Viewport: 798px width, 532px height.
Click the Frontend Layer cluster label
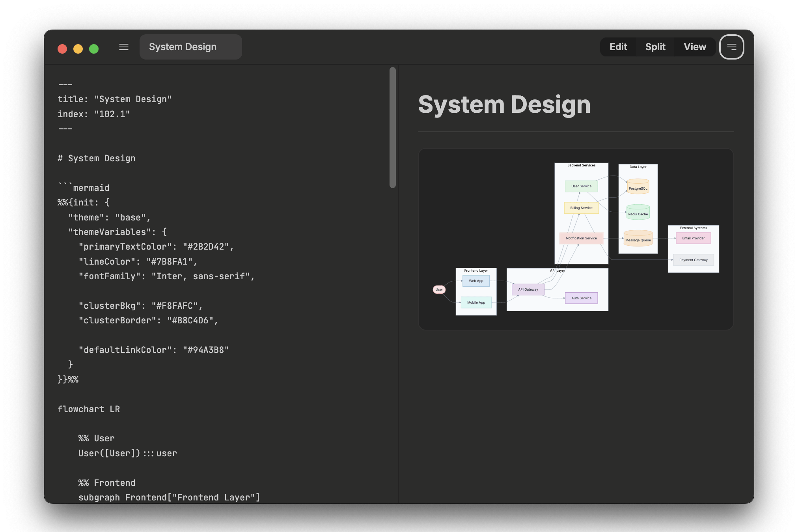(x=476, y=271)
